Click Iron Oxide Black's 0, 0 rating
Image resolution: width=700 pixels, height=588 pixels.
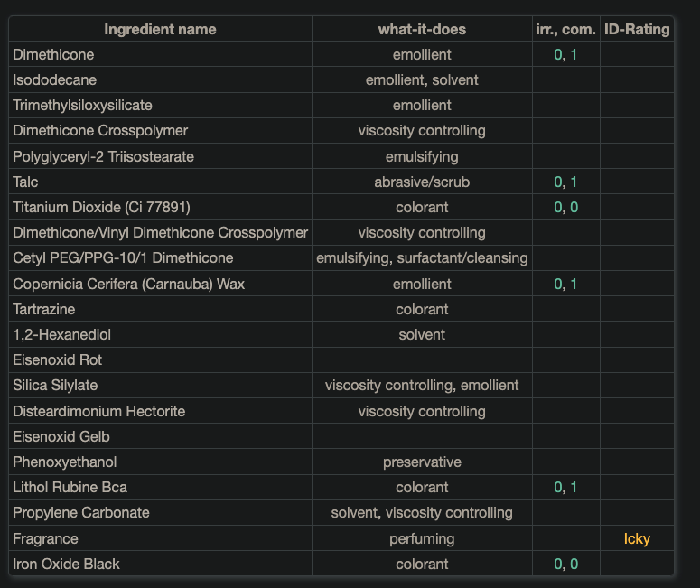click(565, 564)
